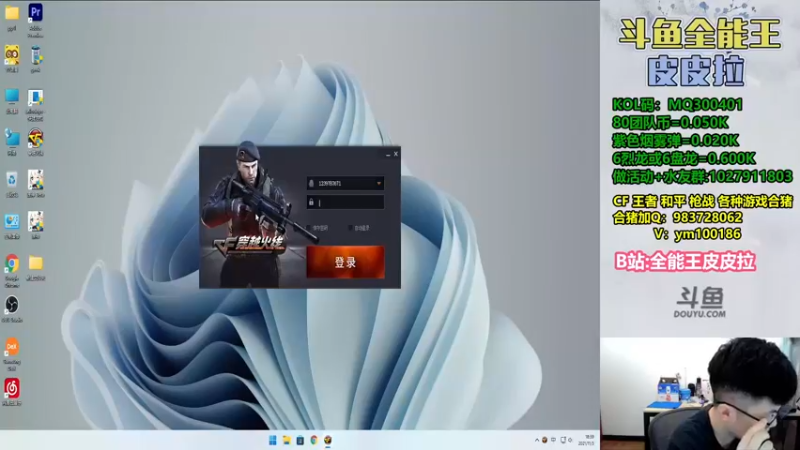Click the orange 登录 login button
Screen dimensions: 800x450
[x=345, y=262]
